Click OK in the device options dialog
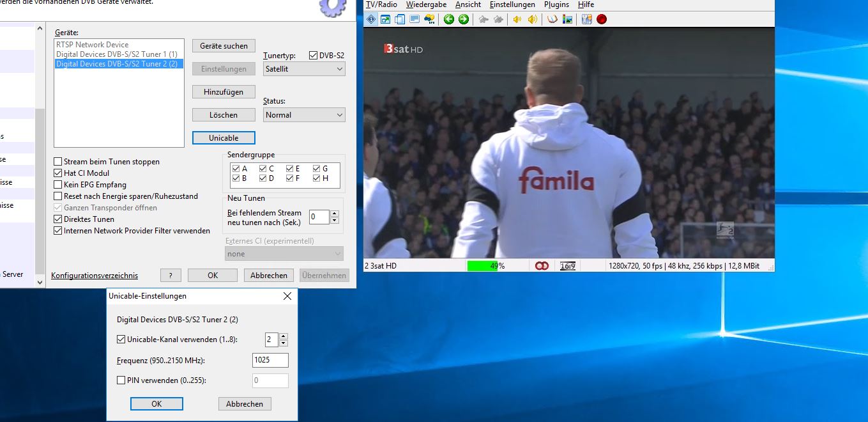 click(213, 276)
